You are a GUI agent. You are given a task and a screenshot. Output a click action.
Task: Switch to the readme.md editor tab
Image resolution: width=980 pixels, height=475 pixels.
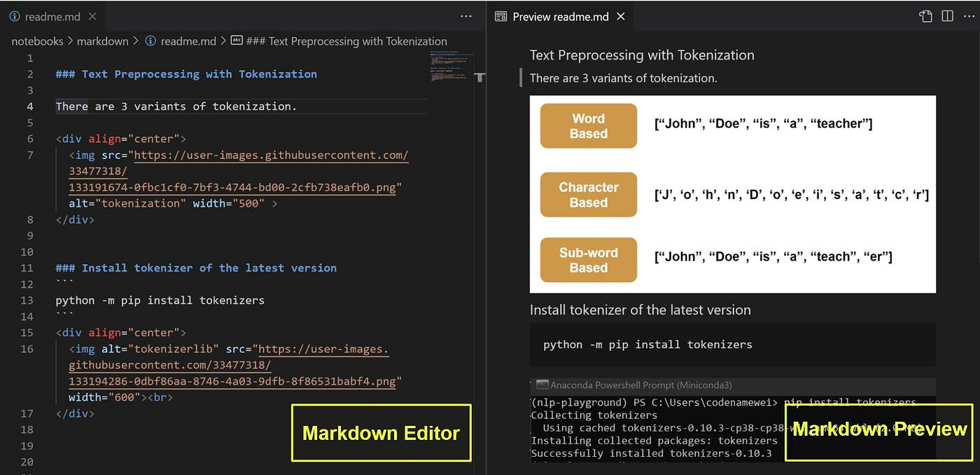click(x=52, y=16)
